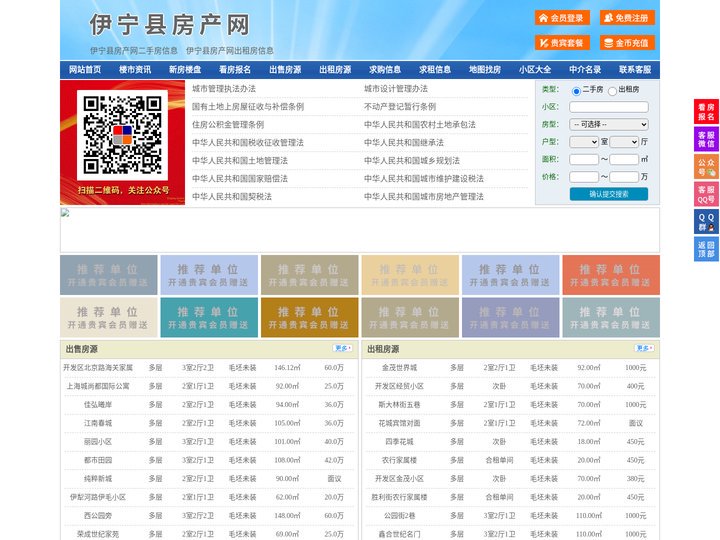Click the maximum 价格 input field
The width and height of the screenshot is (720, 540).
[624, 177]
